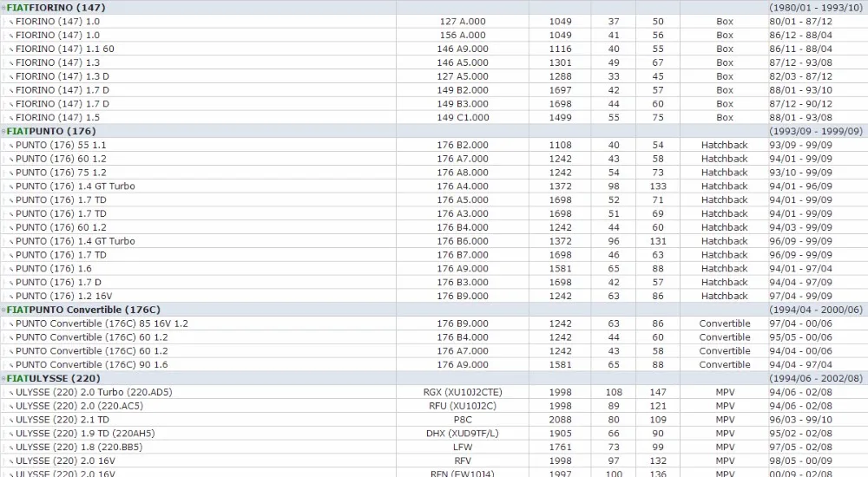
Task: Click arrow icon beside ULYSSE 2.0 Turbo (220.AD5)
Action: tap(11, 393)
